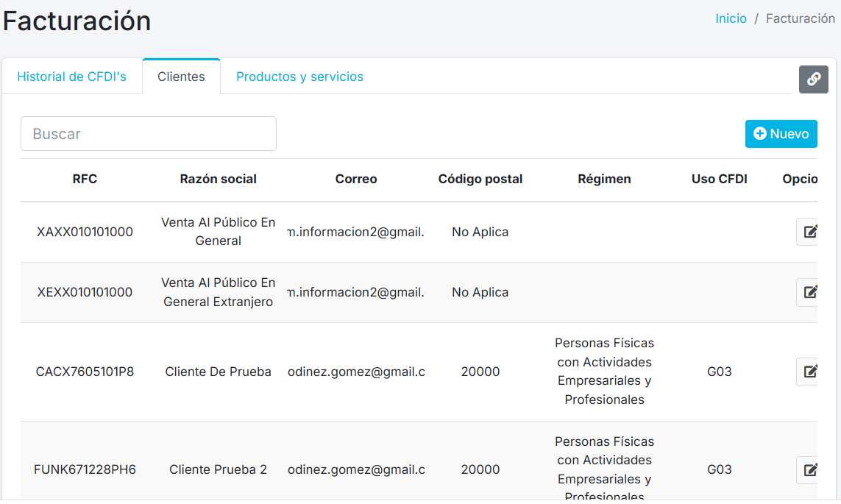Go to Inicio breadcrumb link
The height and width of the screenshot is (504, 841).
coord(731,18)
